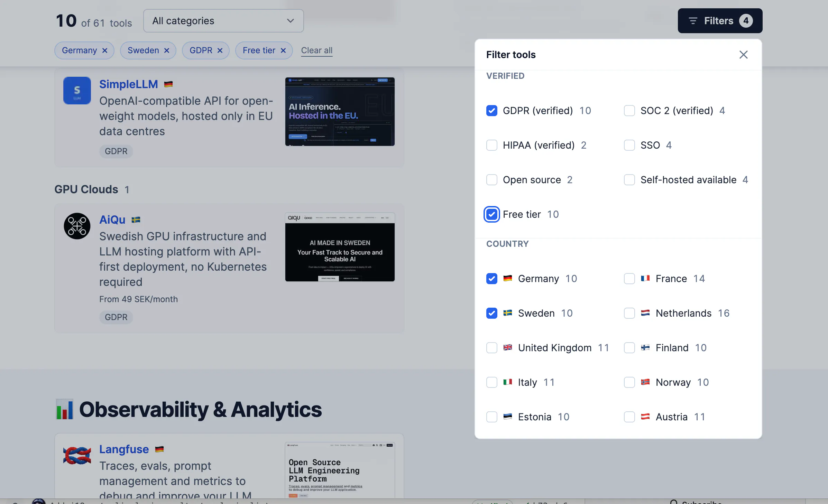Click the Norway flag icon in filters

point(645,382)
